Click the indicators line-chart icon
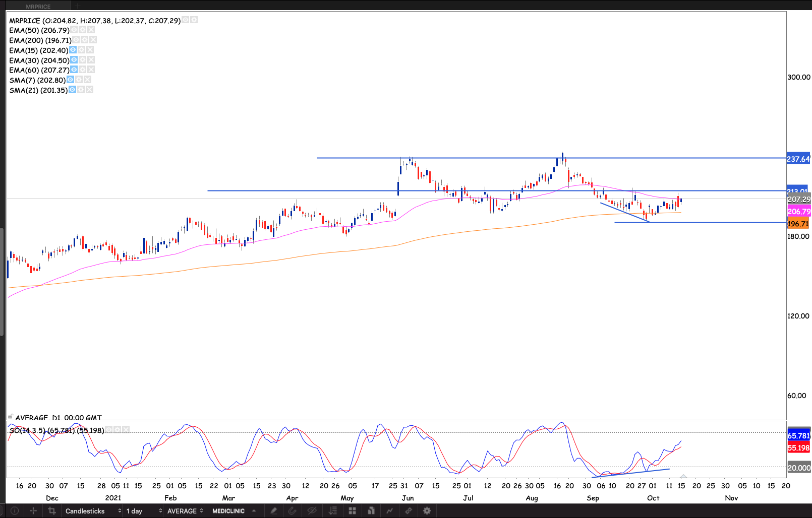The height and width of the screenshot is (518, 812). coord(389,511)
